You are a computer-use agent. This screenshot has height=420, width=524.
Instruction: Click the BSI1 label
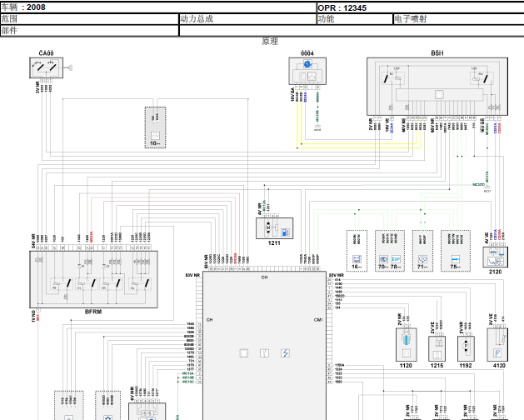tap(437, 53)
